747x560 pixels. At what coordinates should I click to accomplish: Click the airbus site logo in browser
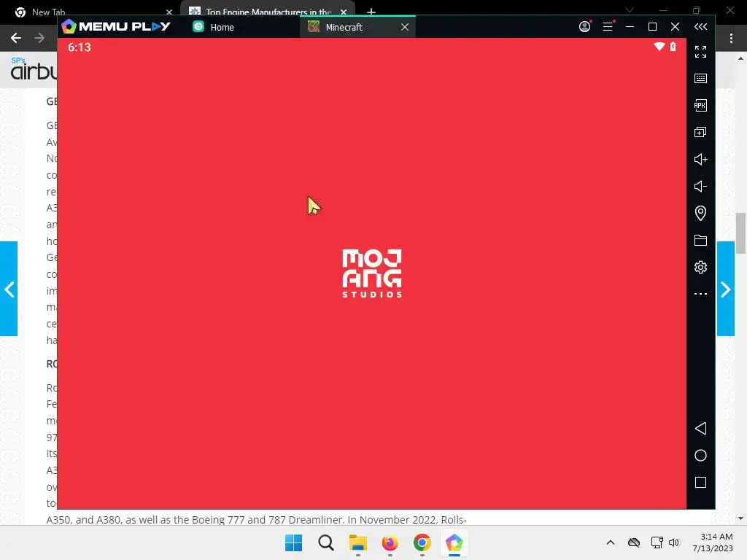coord(34,69)
